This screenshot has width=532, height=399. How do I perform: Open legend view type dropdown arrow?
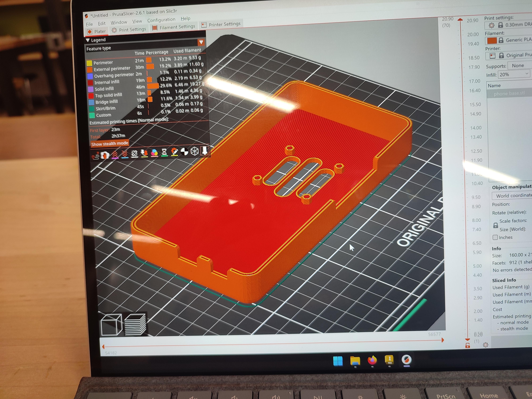pos(201,42)
